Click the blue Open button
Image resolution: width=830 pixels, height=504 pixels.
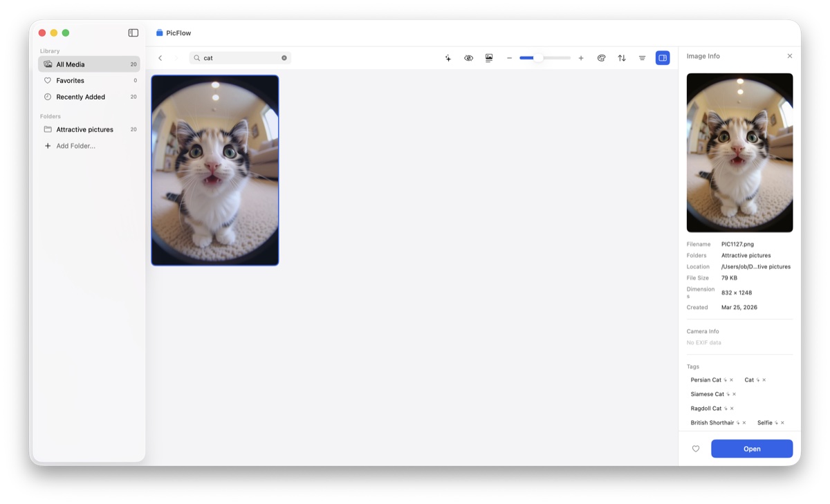click(752, 449)
